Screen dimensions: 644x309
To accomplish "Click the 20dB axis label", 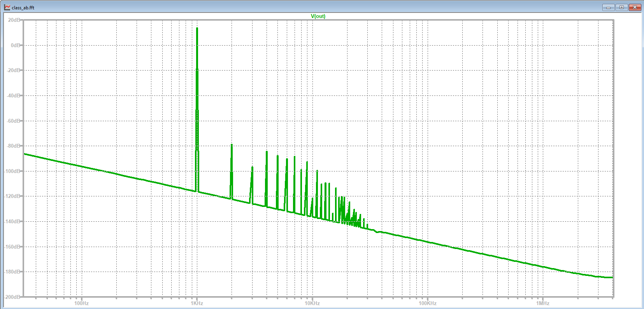I will click(15, 20).
